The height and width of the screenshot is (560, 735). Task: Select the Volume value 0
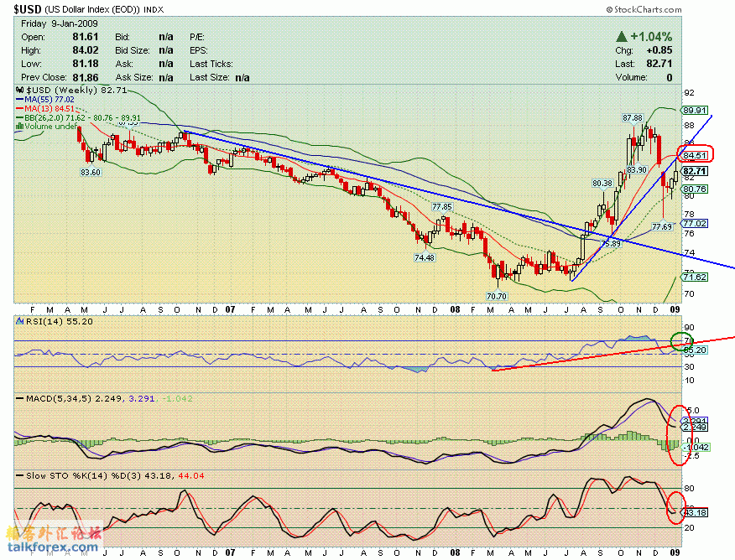click(670, 77)
